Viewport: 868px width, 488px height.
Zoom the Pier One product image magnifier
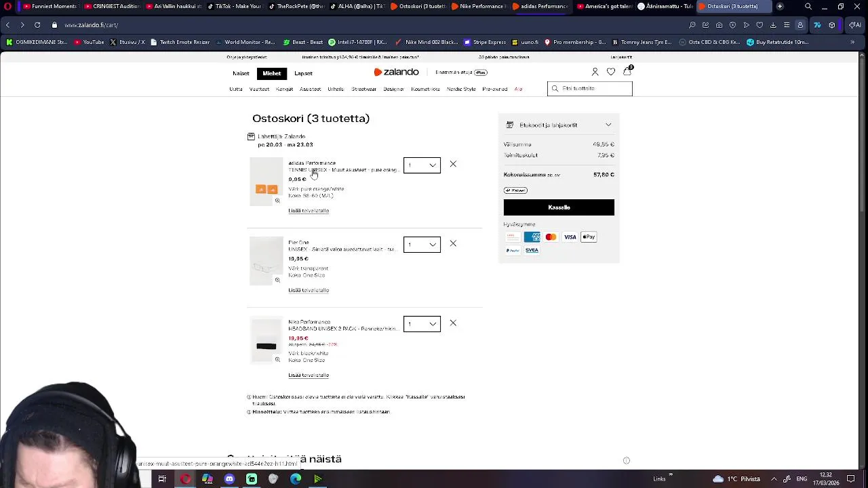277,280
